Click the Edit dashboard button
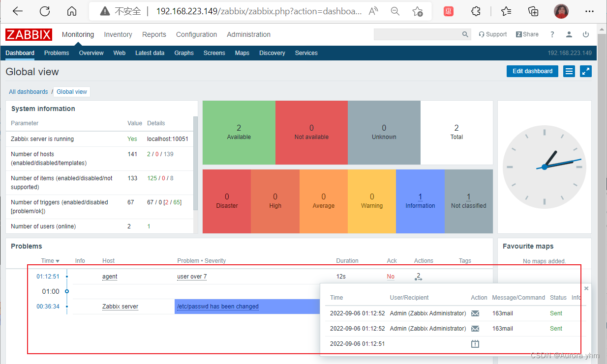The width and height of the screenshot is (607, 364). (x=532, y=71)
